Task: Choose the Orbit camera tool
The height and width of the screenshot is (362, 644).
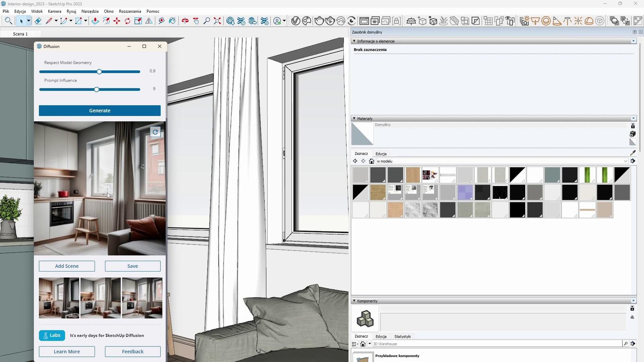Action: point(185,21)
